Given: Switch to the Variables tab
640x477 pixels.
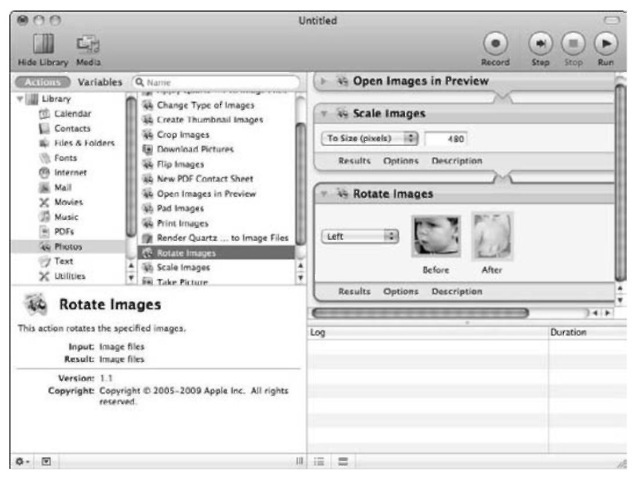Looking at the screenshot, I should click(100, 82).
